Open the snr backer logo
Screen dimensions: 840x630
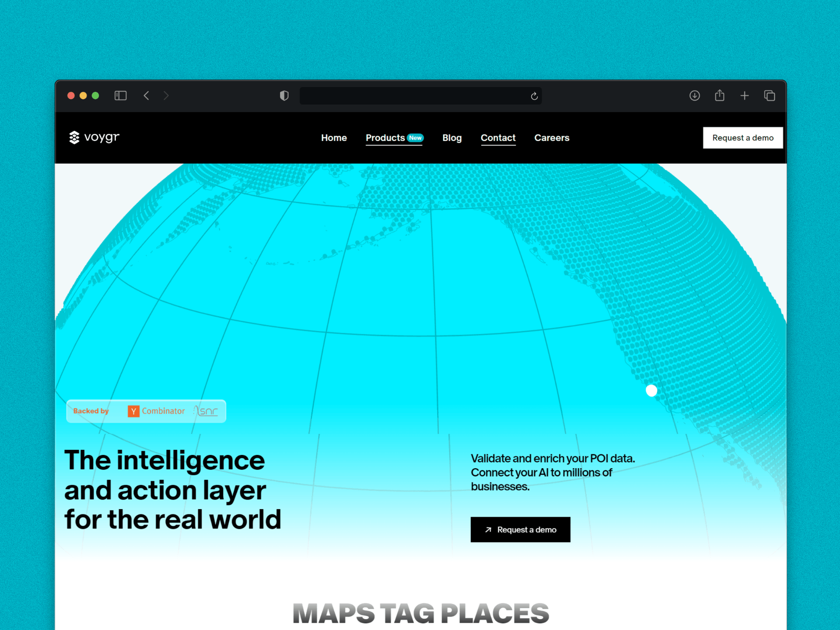[x=206, y=411]
